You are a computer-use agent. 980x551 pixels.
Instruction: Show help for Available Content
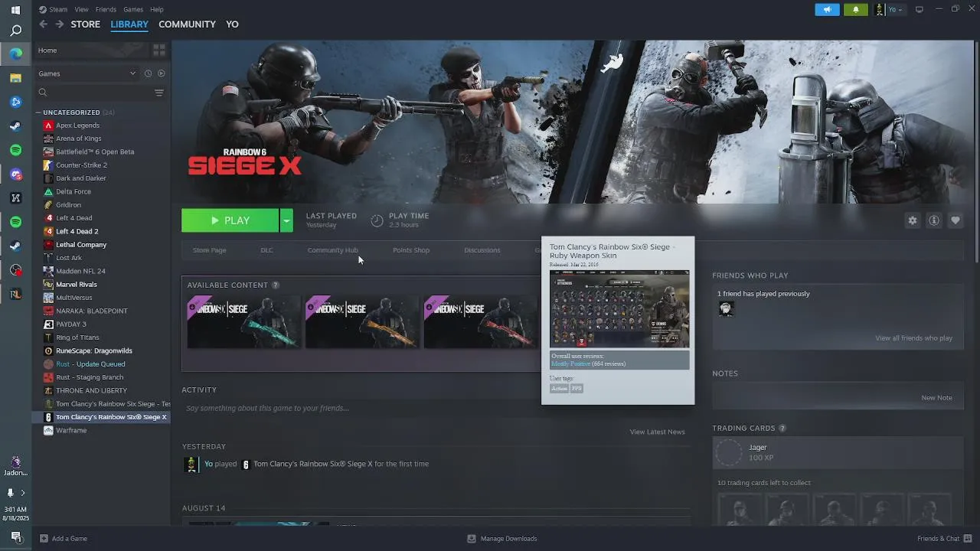click(x=276, y=285)
